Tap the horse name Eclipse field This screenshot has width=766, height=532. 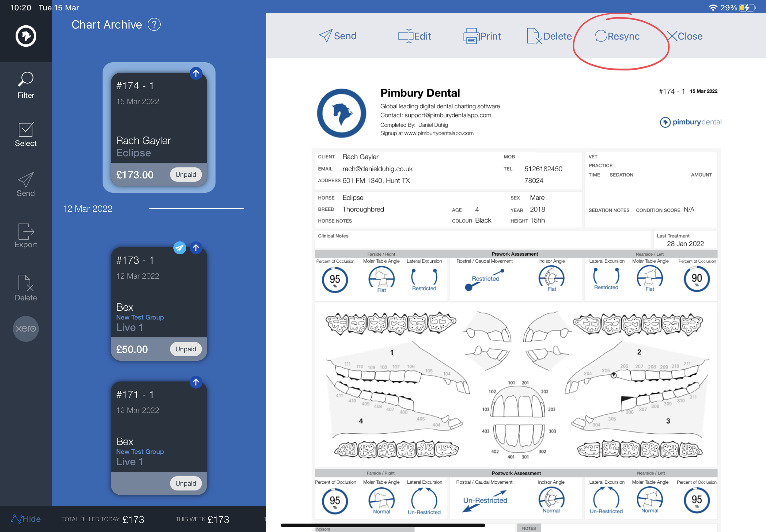(353, 198)
